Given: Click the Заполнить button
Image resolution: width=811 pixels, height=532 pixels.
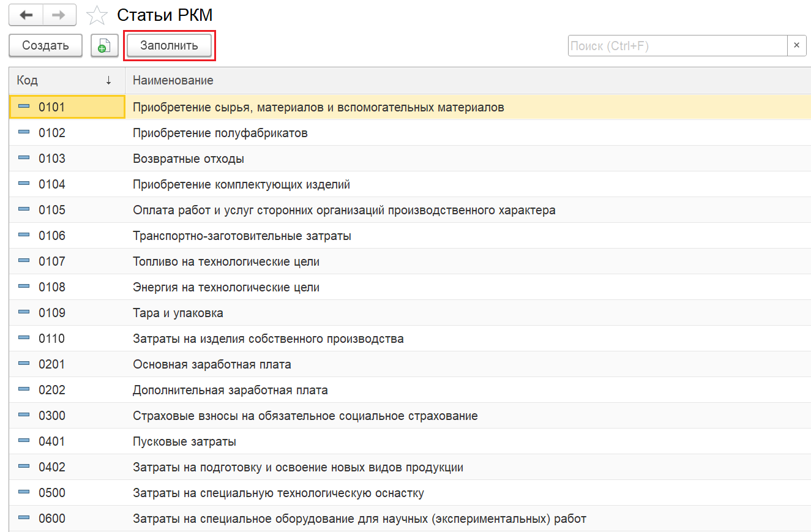Looking at the screenshot, I should [170, 46].
